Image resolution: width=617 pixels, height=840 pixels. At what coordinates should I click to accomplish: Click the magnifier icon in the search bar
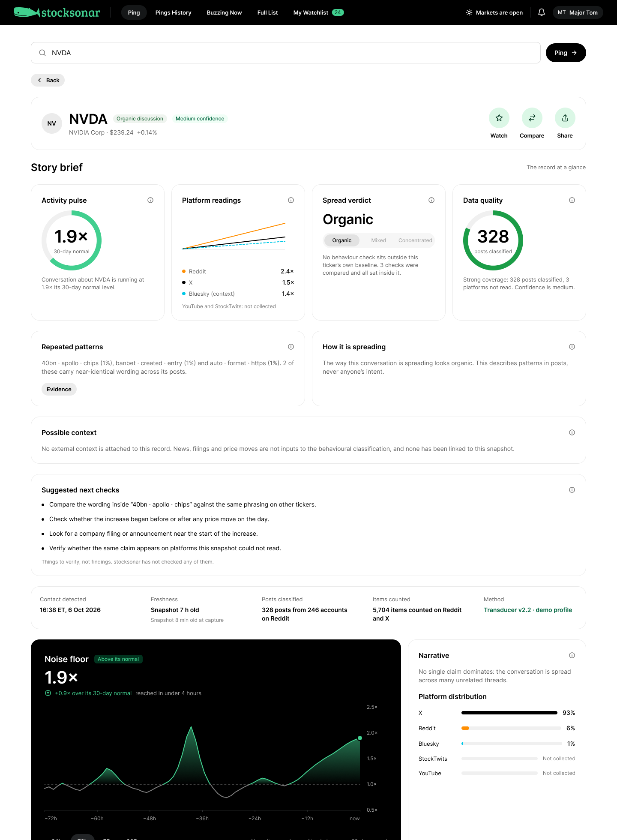[x=42, y=53]
